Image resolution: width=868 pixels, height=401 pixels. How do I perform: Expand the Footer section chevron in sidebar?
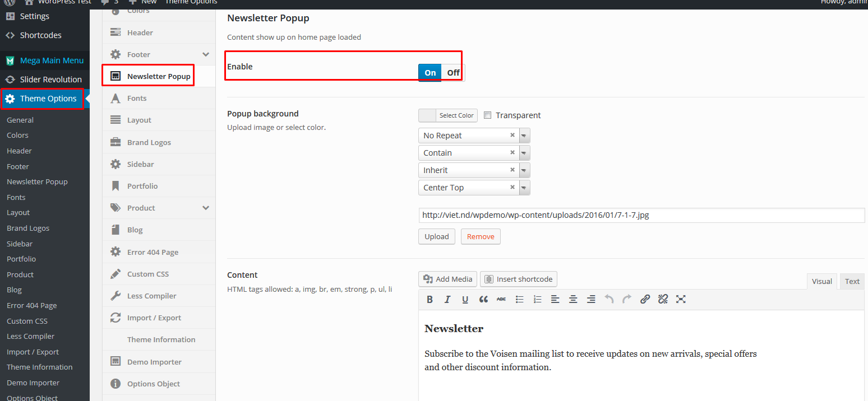click(x=205, y=54)
